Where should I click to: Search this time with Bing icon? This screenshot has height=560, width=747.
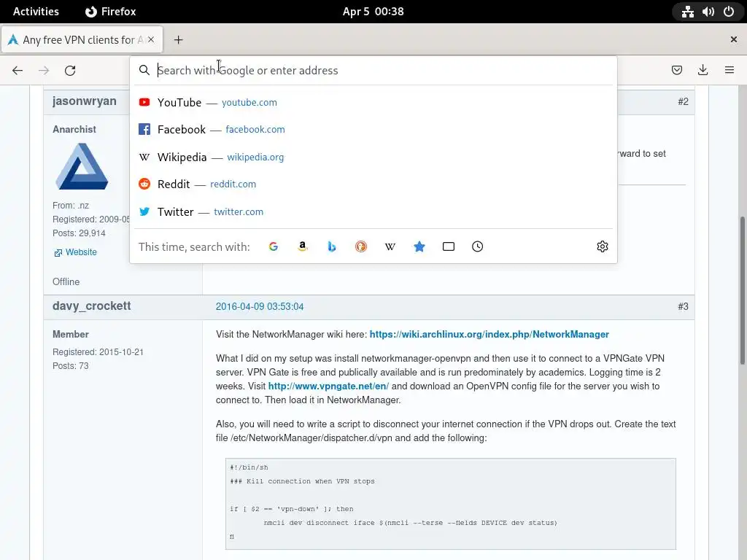coord(332,246)
